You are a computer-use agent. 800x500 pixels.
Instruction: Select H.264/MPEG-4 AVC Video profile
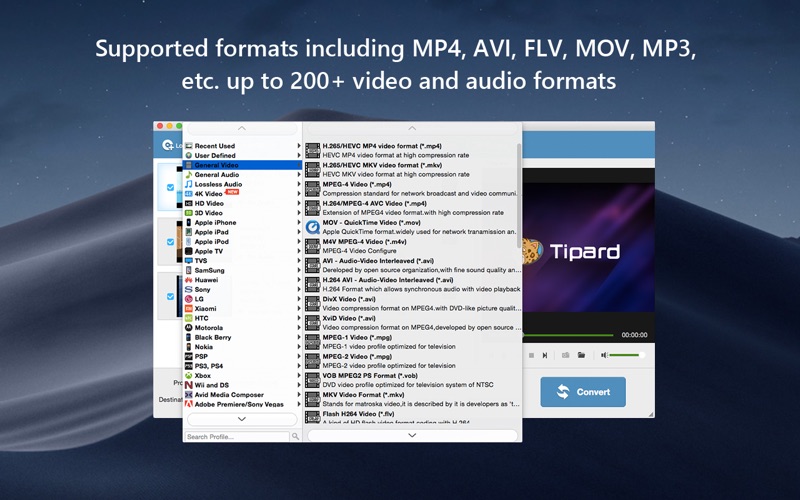[x=412, y=208]
